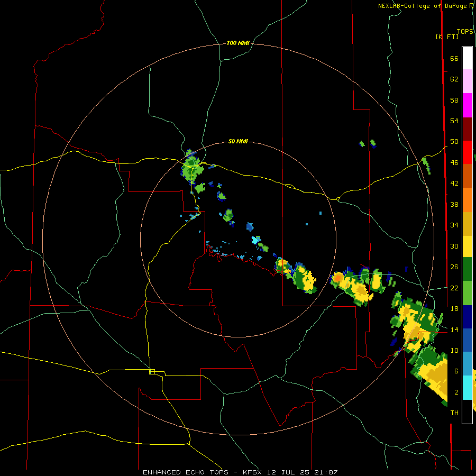Screen dimensions: 476x476
Task: Click the orange echo top storm core
Action: point(338,278)
